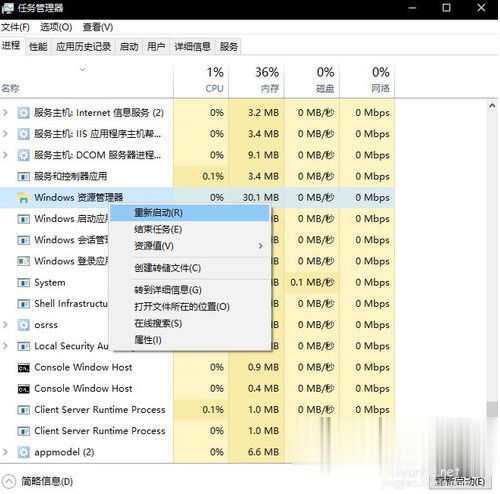500x494 pixels.
Task: Click the appmodel (2) process icon
Action: pyautogui.click(x=23, y=453)
